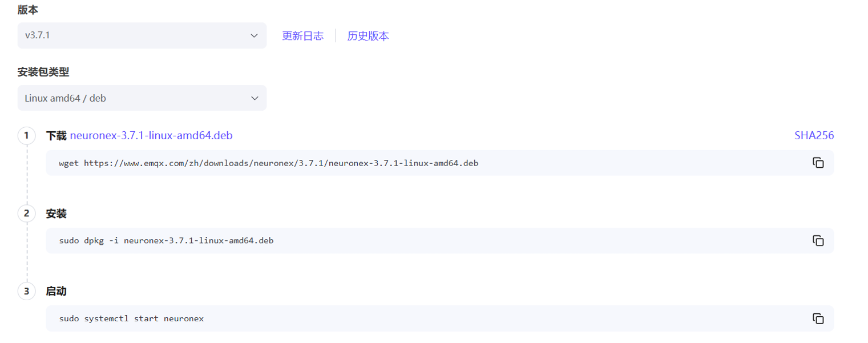Viewport: 868px width, 343px height.
Task: Expand package type list via its chevron arrow
Action: pyautogui.click(x=255, y=98)
